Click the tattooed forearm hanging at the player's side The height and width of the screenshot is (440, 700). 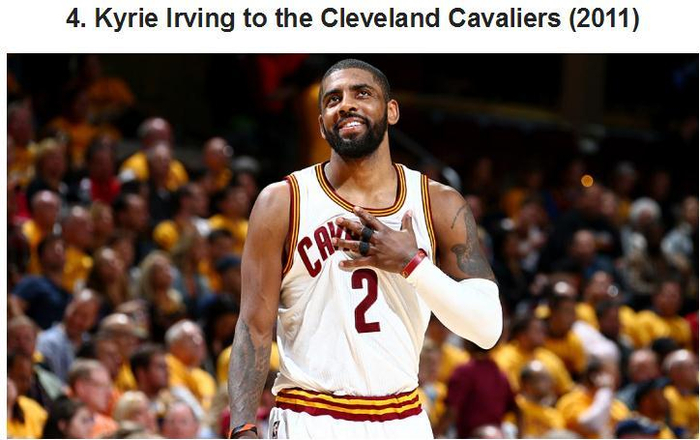[x=249, y=375]
